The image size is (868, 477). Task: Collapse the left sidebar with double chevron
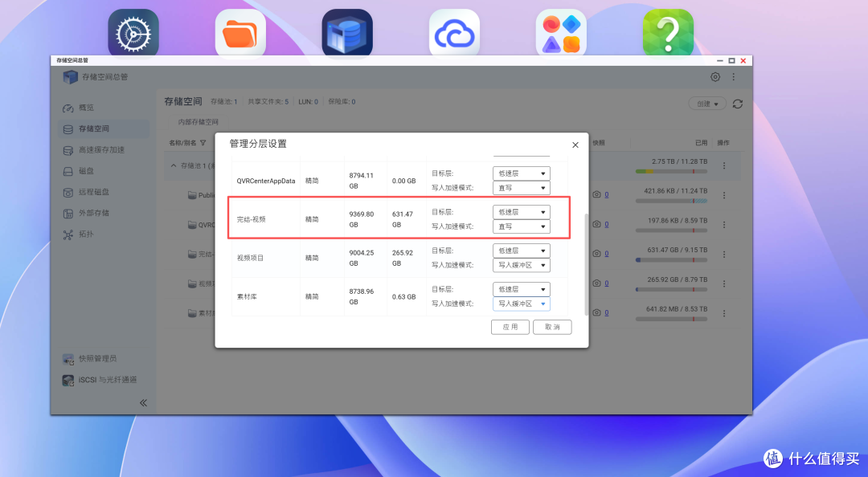[143, 403]
